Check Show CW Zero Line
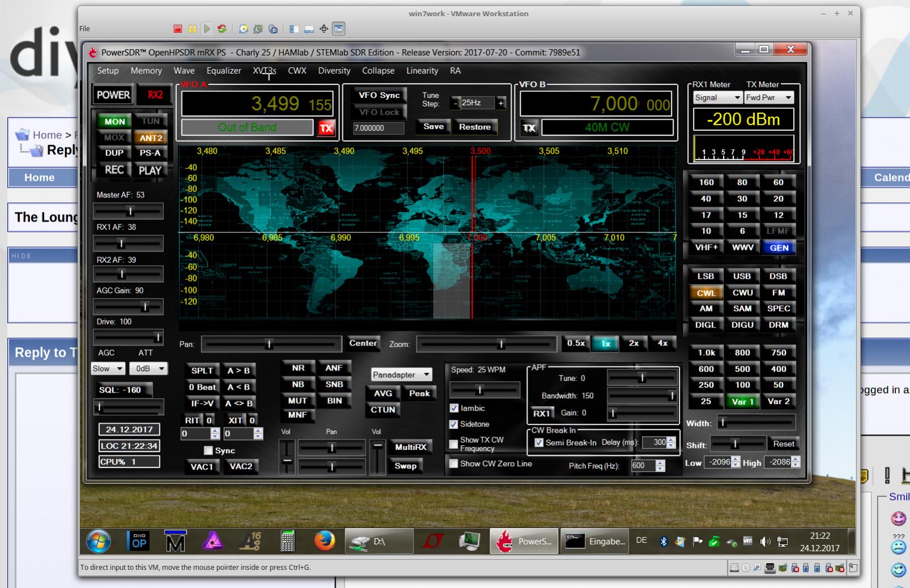 click(x=454, y=463)
